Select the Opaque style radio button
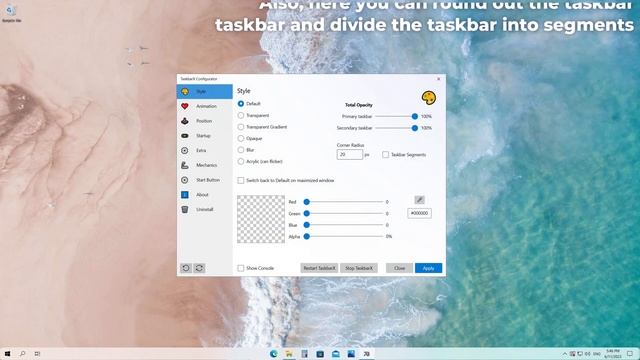Image resolution: width=640 pixels, height=360 pixels. [x=241, y=138]
